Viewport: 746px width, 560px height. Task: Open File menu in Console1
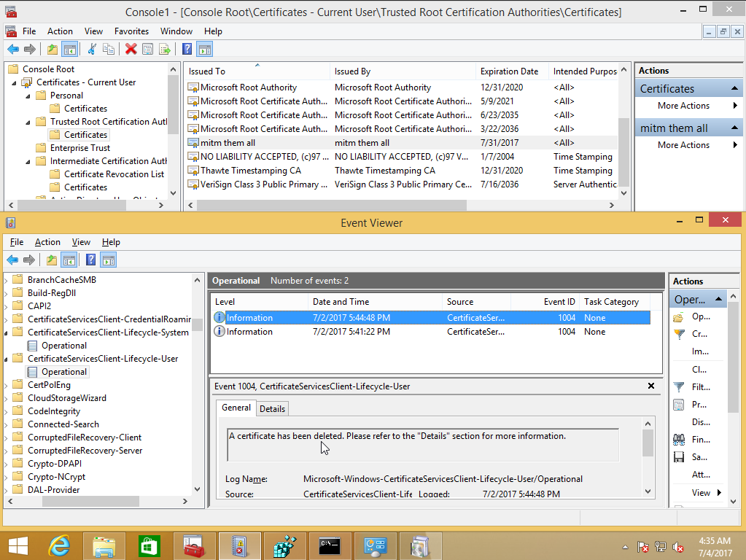[x=29, y=31]
